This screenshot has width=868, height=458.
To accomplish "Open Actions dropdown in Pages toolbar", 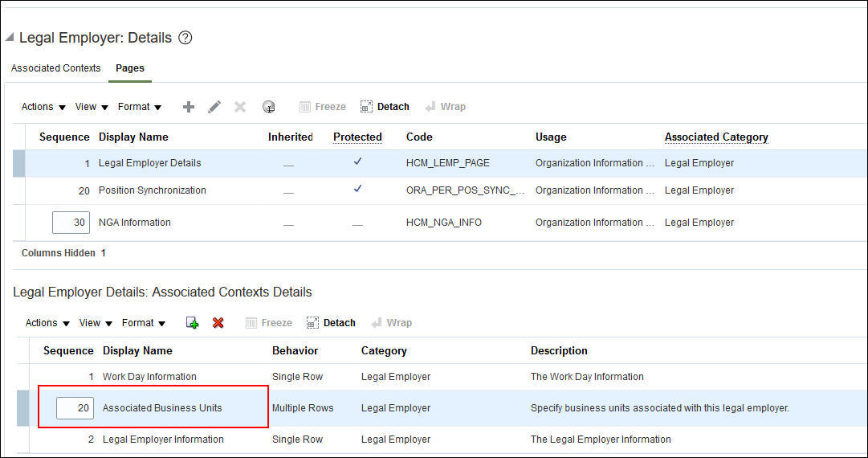I will (x=43, y=107).
